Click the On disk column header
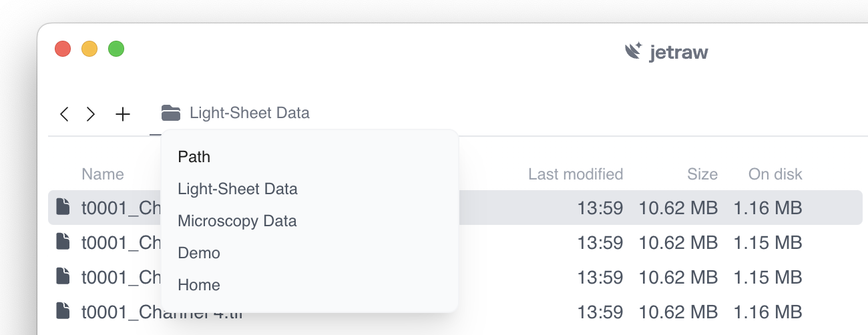868x335 pixels. 775,174
